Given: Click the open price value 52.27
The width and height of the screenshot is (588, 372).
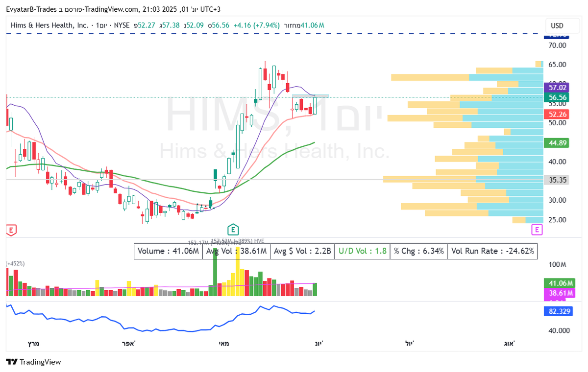Looking at the screenshot, I should coord(147,25).
